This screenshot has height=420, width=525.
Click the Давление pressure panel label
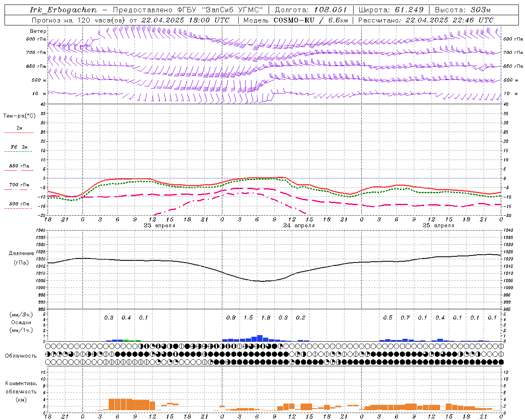(x=21, y=253)
